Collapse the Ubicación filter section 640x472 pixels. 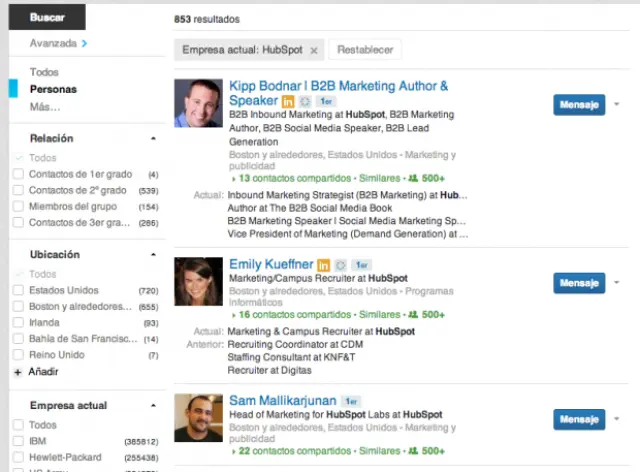coord(153,255)
